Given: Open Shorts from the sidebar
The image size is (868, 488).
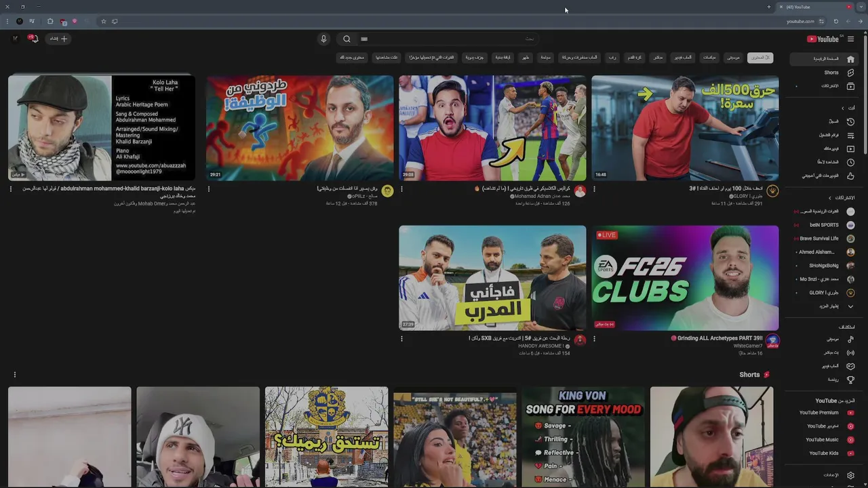Looking at the screenshot, I should tap(825, 73).
